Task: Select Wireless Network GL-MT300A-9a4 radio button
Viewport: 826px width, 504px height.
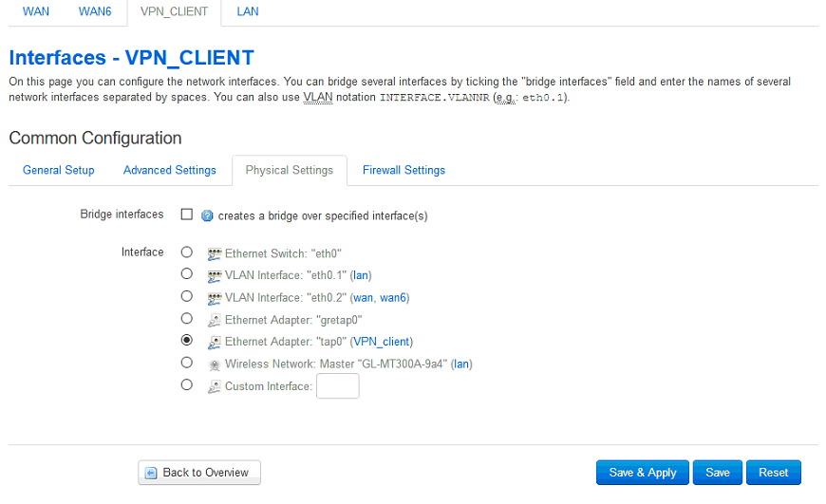Action: click(x=186, y=363)
